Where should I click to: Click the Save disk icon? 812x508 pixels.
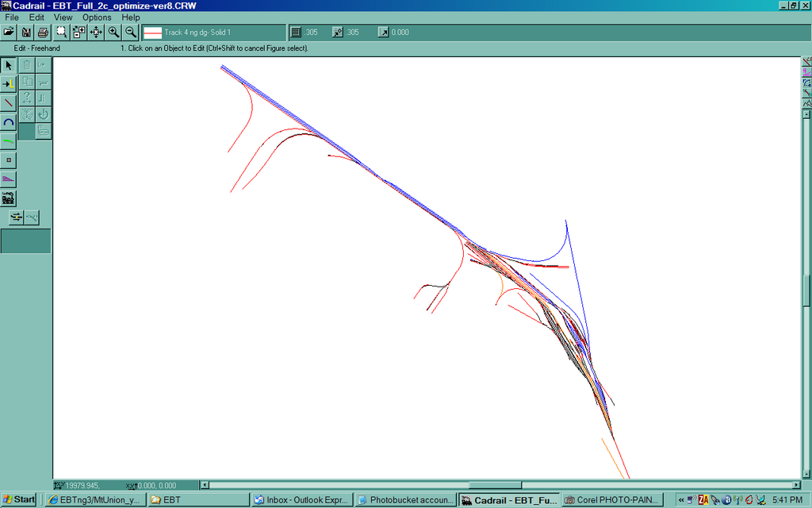click(26, 32)
